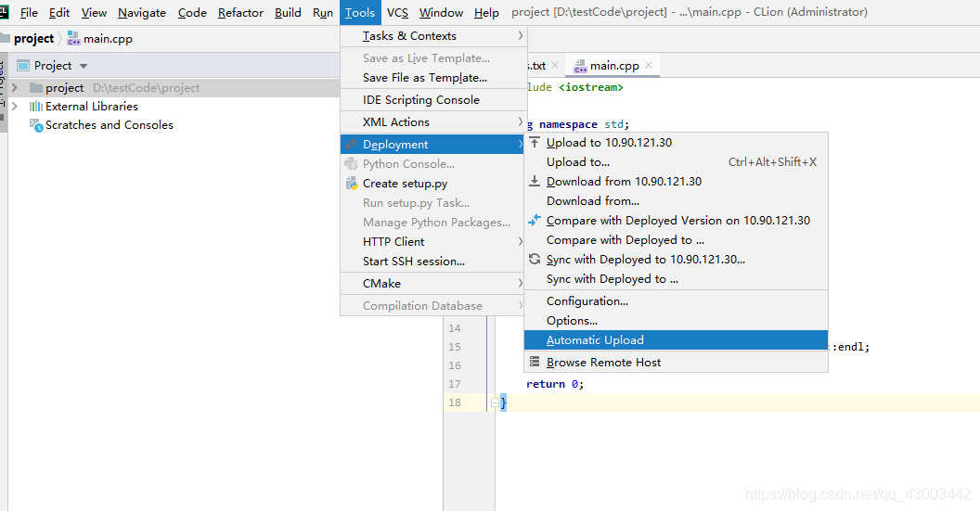Open deployment Options...

point(676,321)
